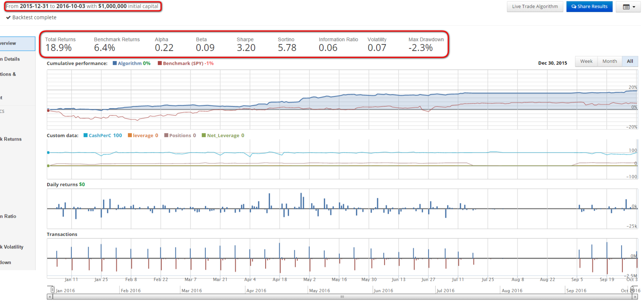Click Apr 2016 in the range navigator
Screen dimensions: 644x304
click(x=256, y=291)
